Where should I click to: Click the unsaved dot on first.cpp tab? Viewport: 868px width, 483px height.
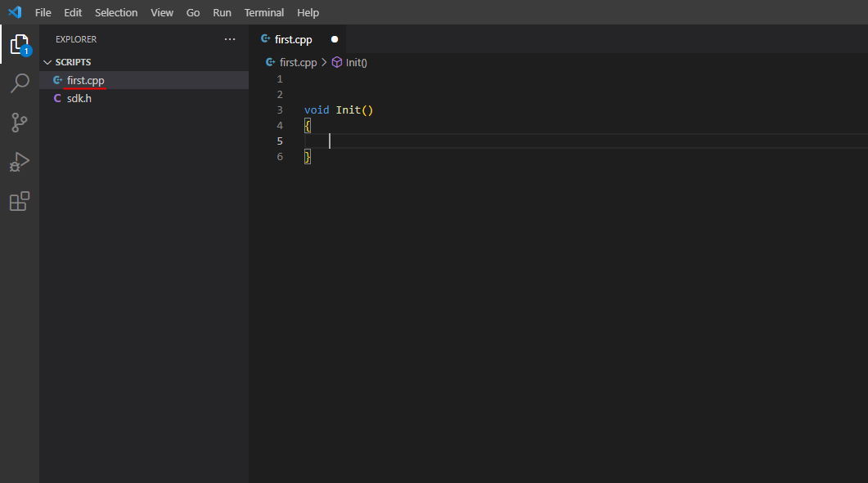[x=335, y=39]
